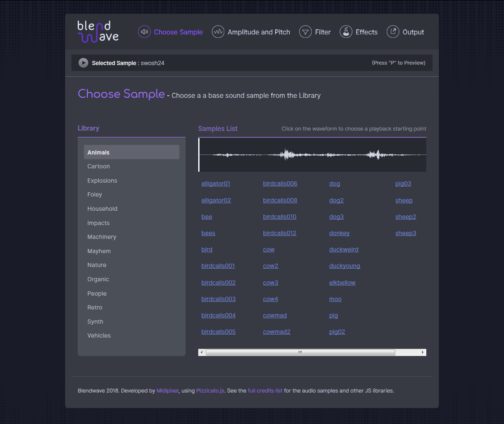Screen dimensions: 504x424
Task: Click the waveform icon for Amplitude and Pitch
Action: tap(218, 32)
